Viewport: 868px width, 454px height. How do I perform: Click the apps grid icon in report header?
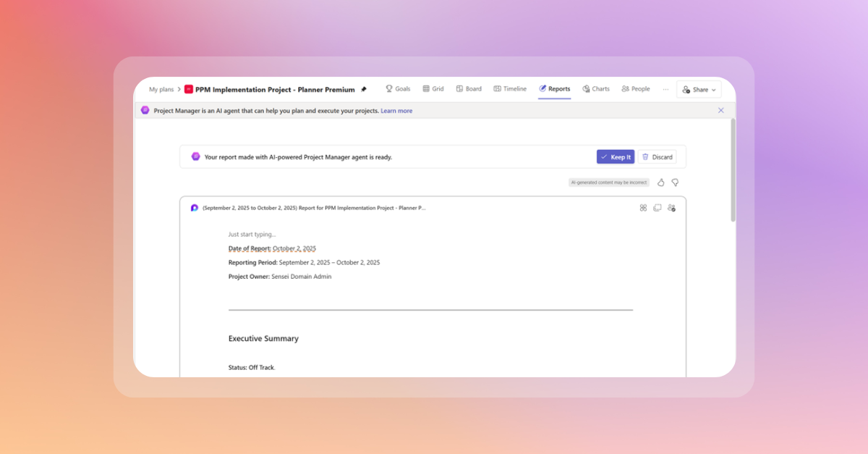643,208
